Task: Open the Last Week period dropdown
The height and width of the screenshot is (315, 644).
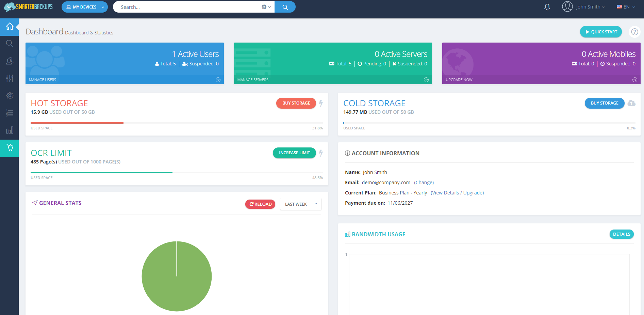Action: point(301,204)
